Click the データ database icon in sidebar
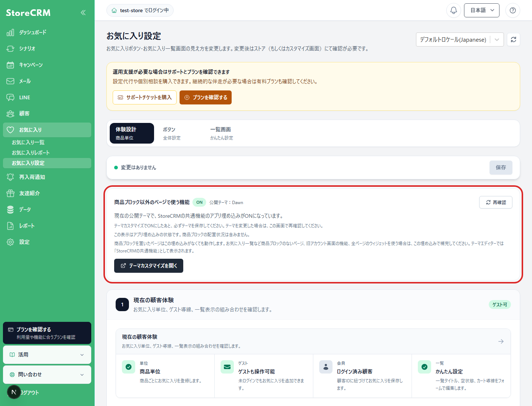The image size is (532, 406). coord(10,210)
